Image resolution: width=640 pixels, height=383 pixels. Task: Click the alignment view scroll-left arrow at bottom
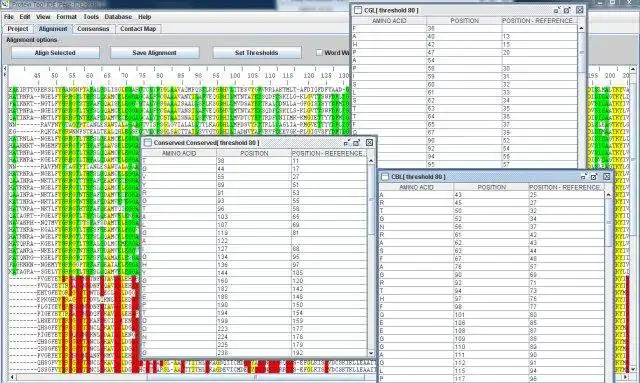(x=12, y=377)
